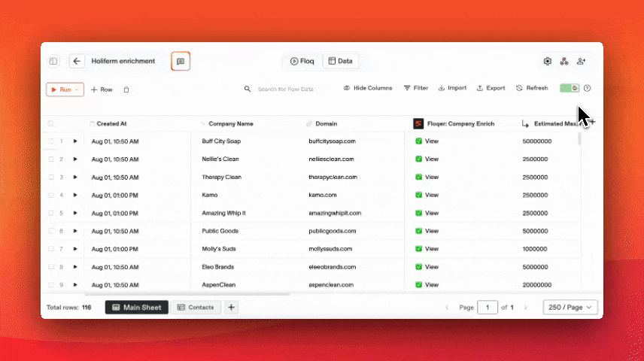
Task: Open the 250 / Page dropdown
Action: (570, 307)
